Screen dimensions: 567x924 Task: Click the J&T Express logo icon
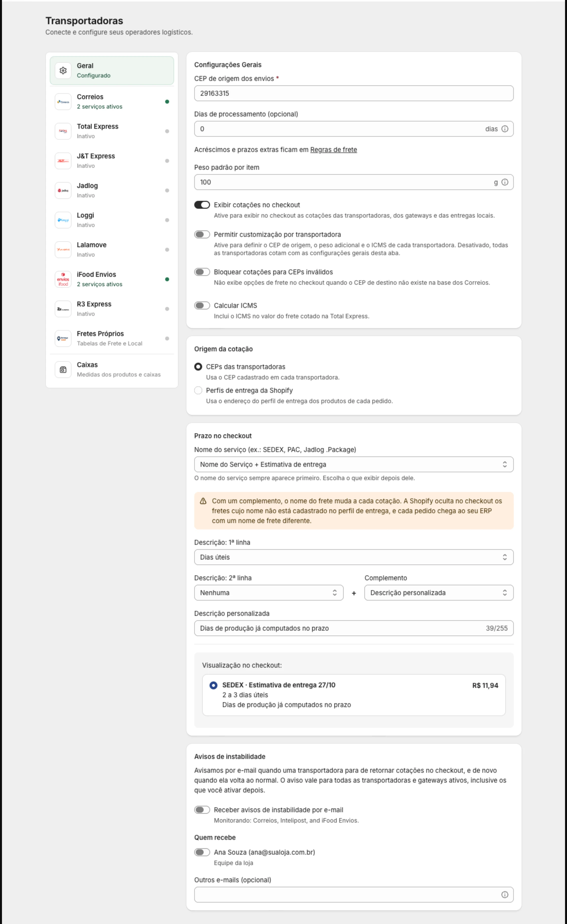63,161
